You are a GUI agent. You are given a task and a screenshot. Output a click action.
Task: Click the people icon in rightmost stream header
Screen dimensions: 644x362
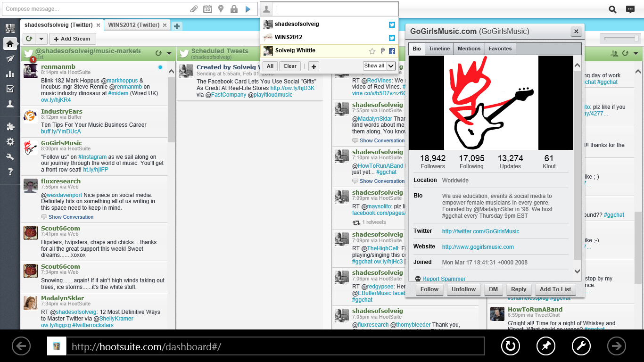click(614, 54)
